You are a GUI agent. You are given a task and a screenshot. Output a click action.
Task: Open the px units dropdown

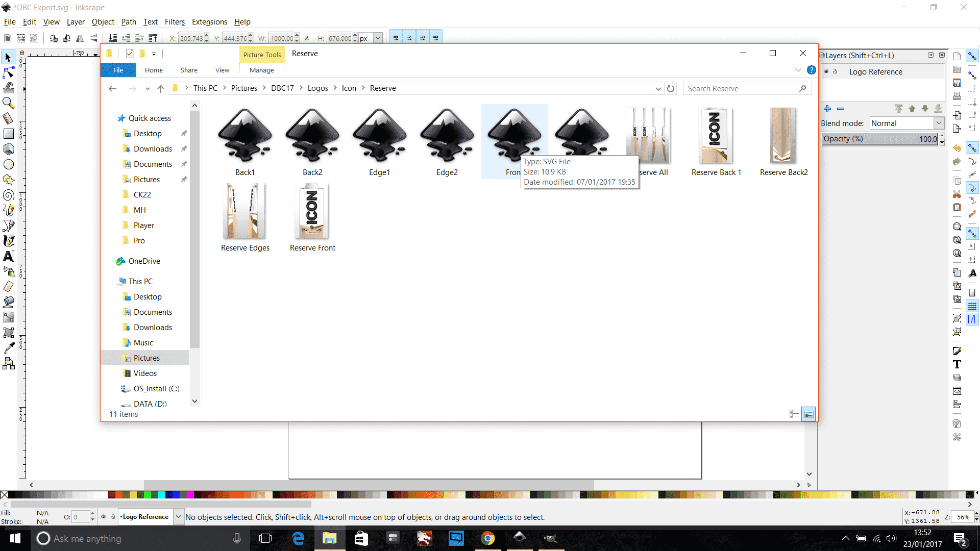click(378, 38)
